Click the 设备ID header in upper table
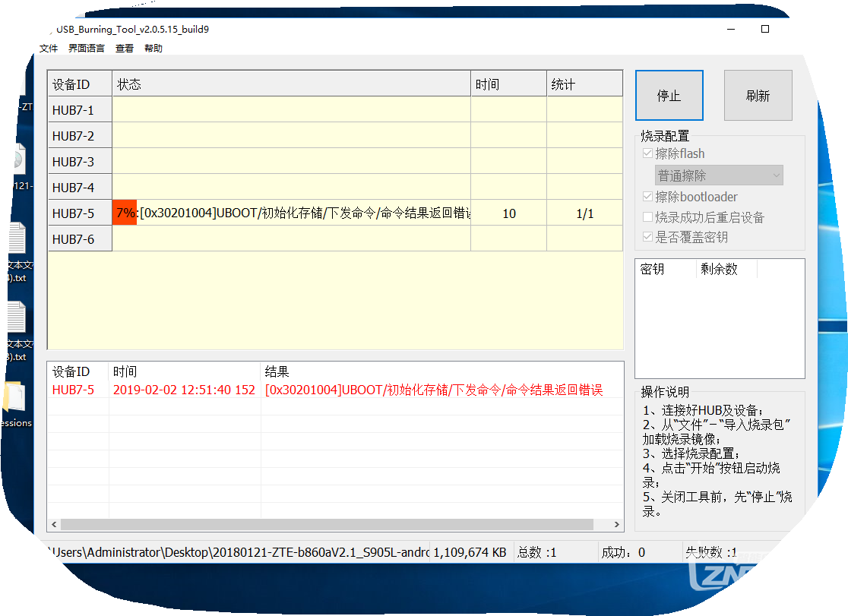 point(80,84)
